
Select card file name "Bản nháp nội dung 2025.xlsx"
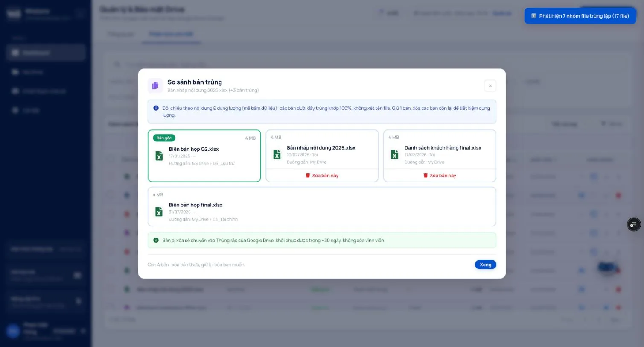point(321,148)
